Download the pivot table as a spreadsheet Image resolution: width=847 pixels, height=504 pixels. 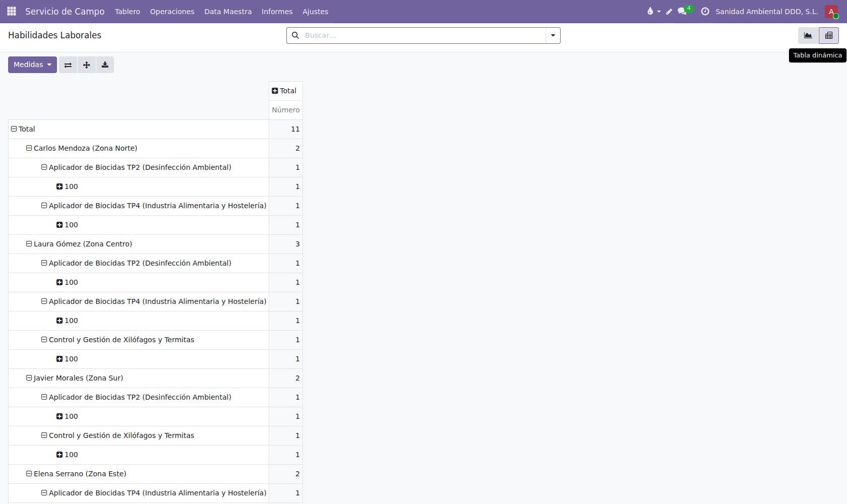click(x=105, y=65)
